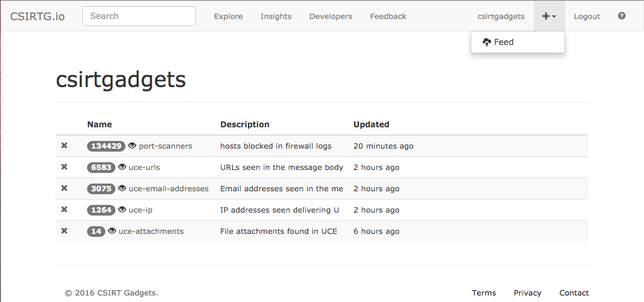This screenshot has height=302, width=644.
Task: Open the uce-urls feed
Action: pyautogui.click(x=144, y=167)
